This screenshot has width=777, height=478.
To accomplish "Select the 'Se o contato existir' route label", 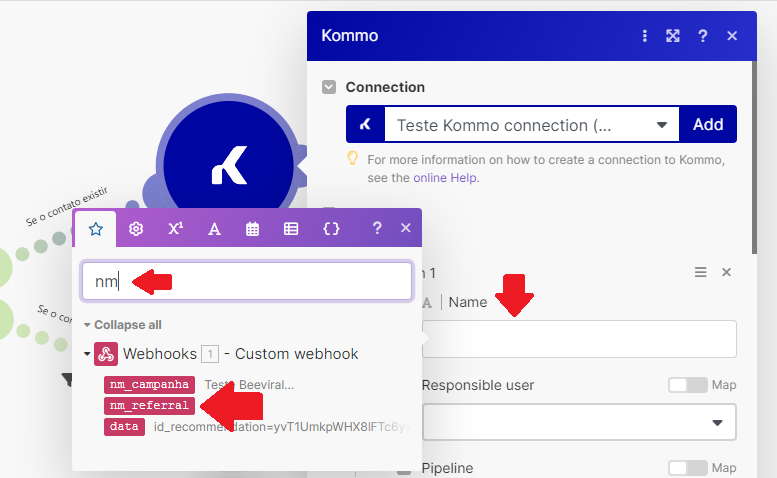I will coord(67,206).
